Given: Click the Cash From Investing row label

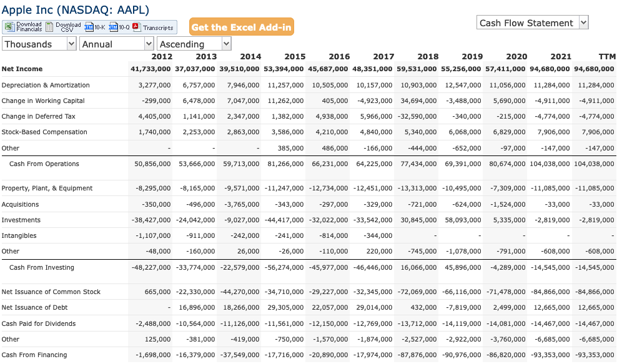Looking at the screenshot, I should coord(42,268).
